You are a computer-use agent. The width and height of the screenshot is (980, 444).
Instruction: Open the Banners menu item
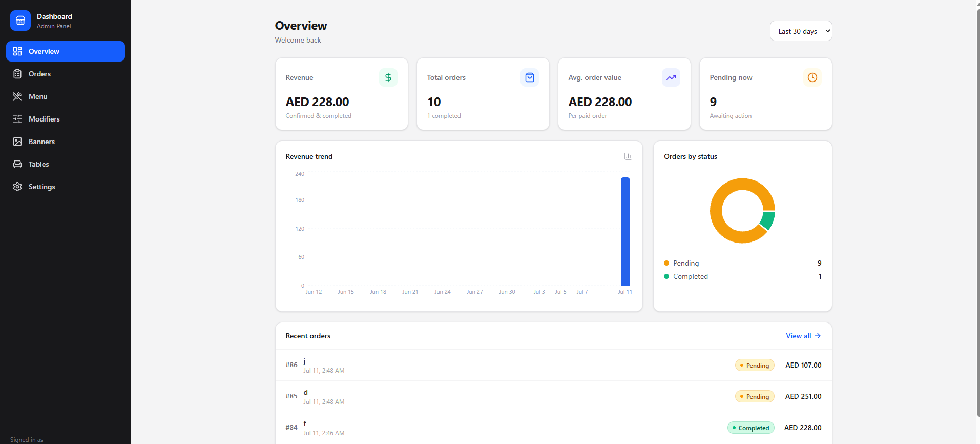tap(66, 142)
